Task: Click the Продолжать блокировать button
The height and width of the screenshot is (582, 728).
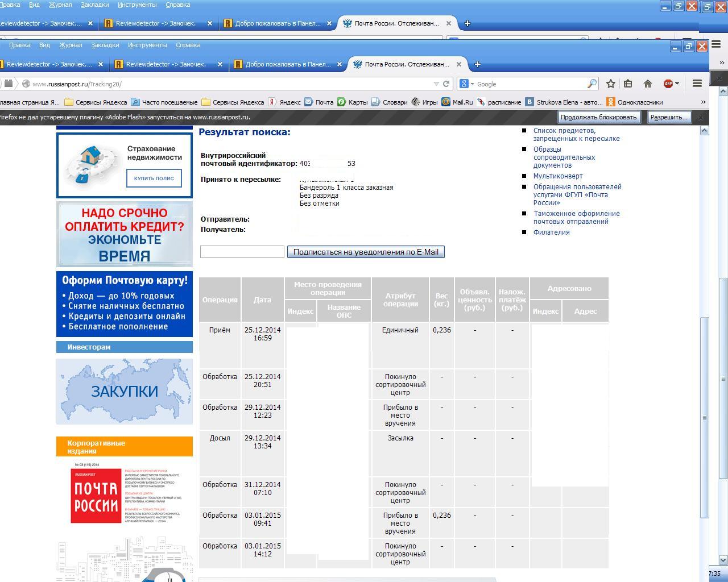Action: pyautogui.click(x=598, y=117)
